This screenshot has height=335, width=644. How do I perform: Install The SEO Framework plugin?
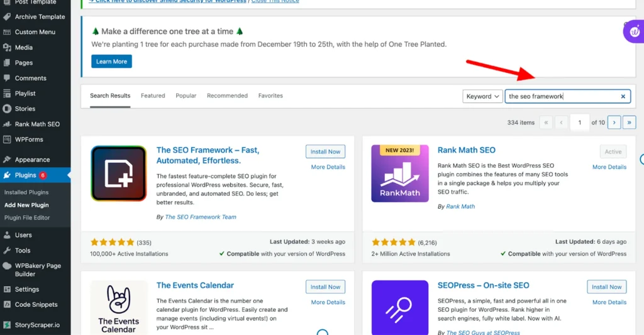[325, 151]
